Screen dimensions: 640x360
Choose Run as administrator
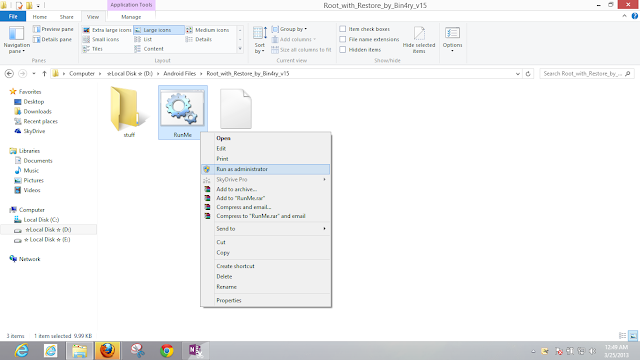[x=266, y=169]
